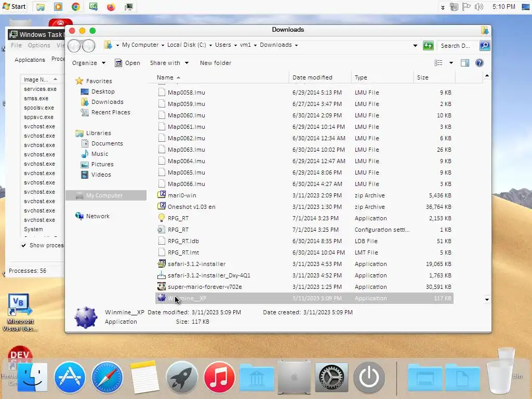Click the scrollbar down arrow
The height and width of the screenshot is (399, 532).
coord(487,300)
